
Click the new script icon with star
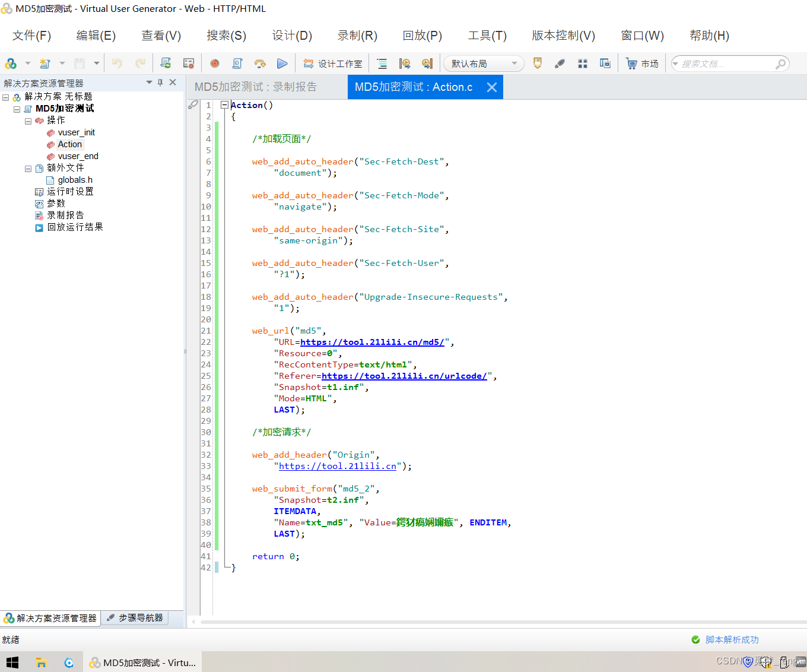pos(45,64)
